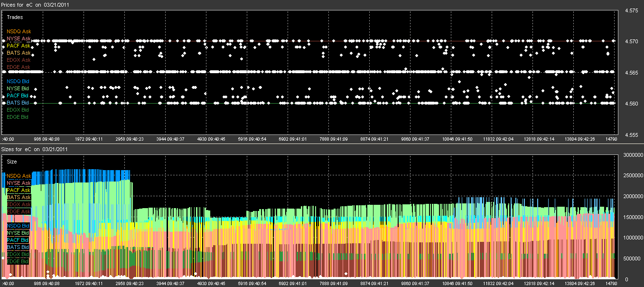Select the 'Trades' legend label in Prices chart
This screenshot has height=287, width=644.
point(15,17)
